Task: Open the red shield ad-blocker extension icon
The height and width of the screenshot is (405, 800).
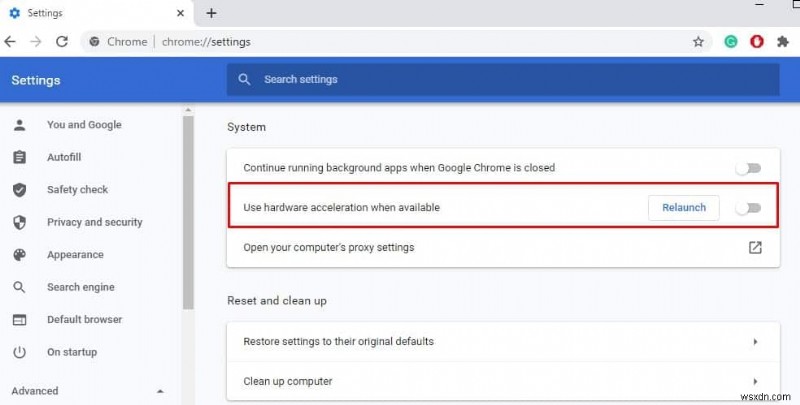Action: pyautogui.click(x=757, y=42)
